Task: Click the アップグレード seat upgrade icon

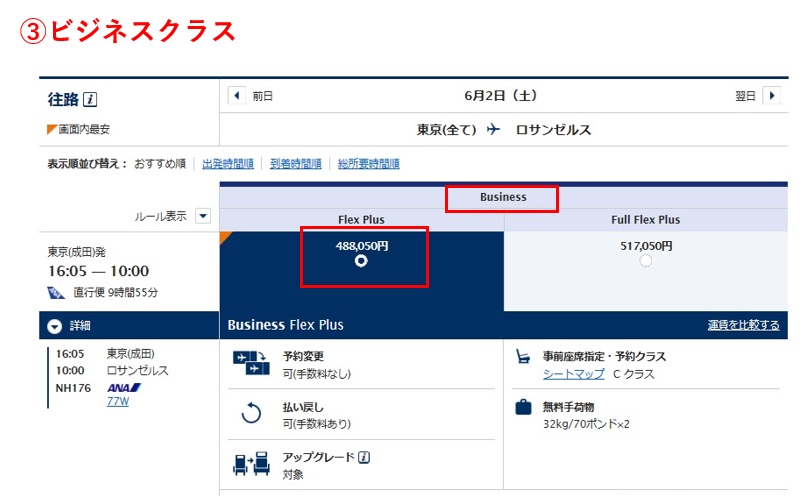Action: pos(251,463)
